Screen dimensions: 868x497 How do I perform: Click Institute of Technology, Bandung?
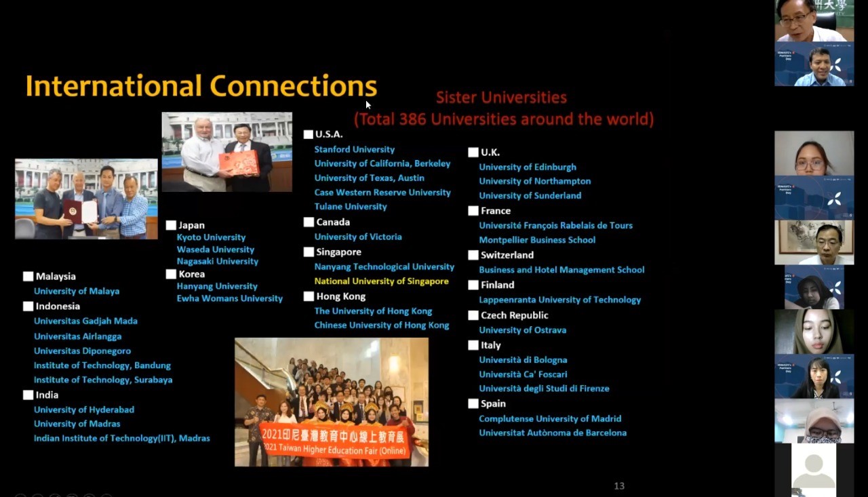(x=102, y=365)
